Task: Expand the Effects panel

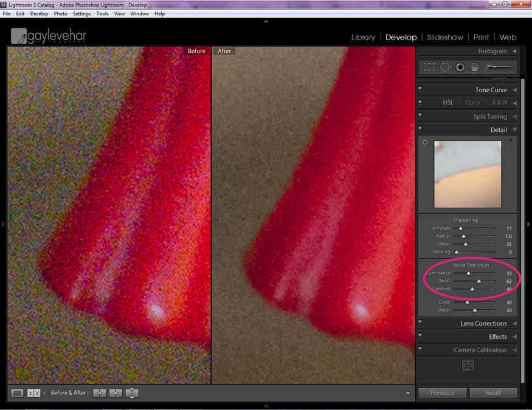Action: [514, 337]
